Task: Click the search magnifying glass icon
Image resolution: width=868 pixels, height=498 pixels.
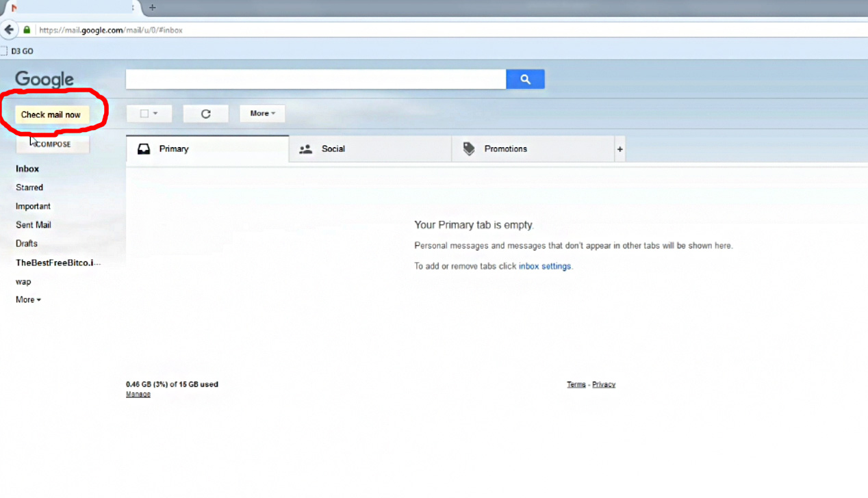Action: [524, 79]
